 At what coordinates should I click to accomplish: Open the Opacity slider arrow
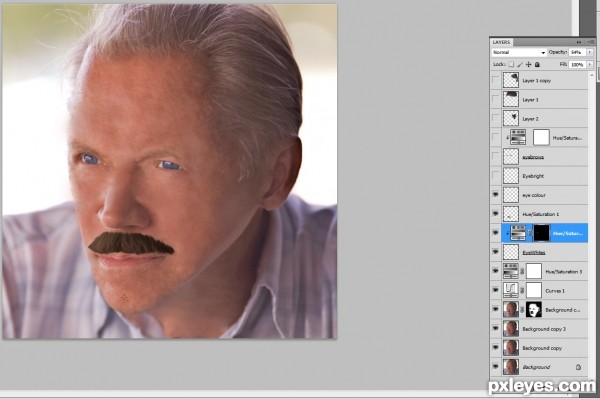point(590,52)
